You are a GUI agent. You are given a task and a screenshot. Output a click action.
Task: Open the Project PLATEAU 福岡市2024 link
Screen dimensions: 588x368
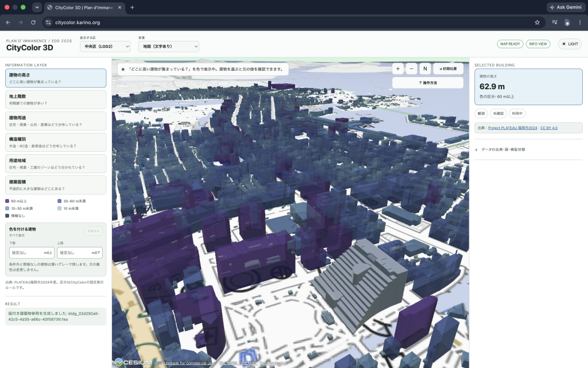click(x=513, y=128)
